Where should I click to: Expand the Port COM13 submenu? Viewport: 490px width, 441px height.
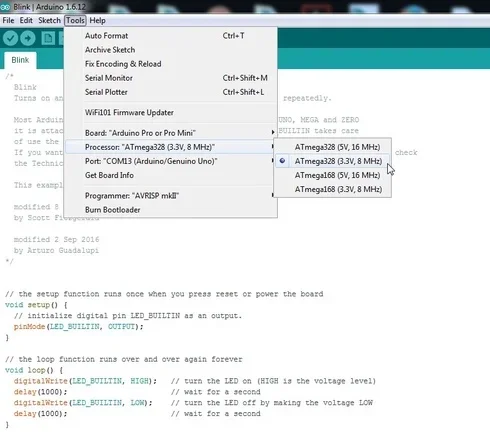[170, 161]
